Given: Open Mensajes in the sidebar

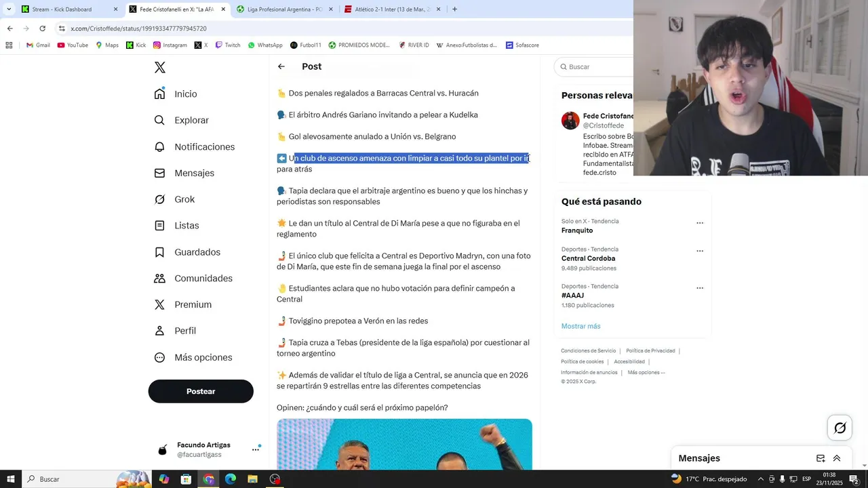Looking at the screenshot, I should 184,173.
